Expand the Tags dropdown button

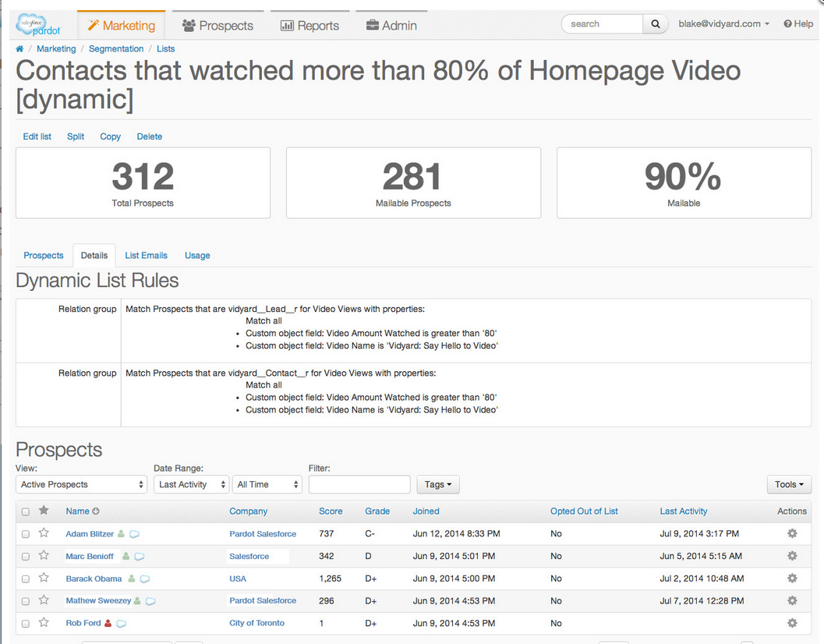(x=438, y=484)
